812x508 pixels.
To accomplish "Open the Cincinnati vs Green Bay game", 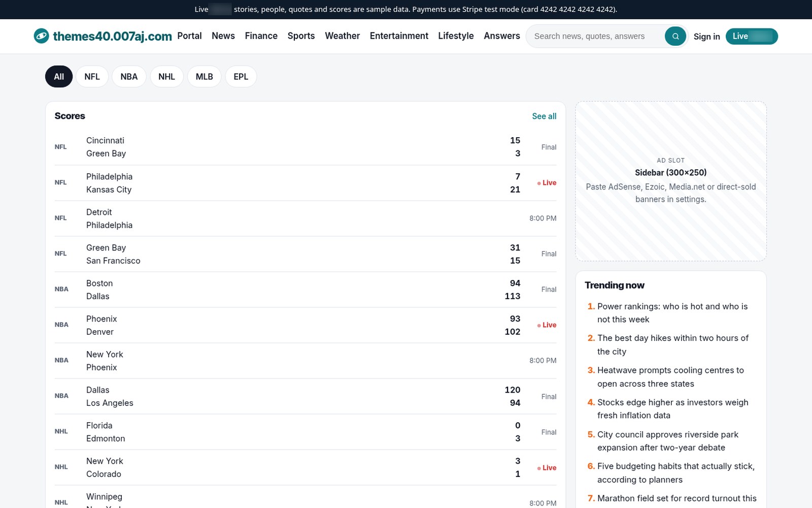I will click(x=306, y=147).
